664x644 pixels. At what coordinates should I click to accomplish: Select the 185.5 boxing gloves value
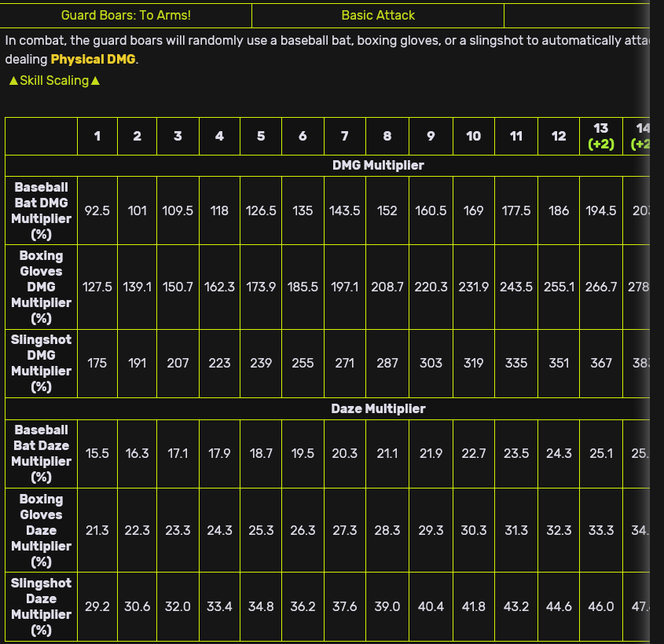coord(303,287)
